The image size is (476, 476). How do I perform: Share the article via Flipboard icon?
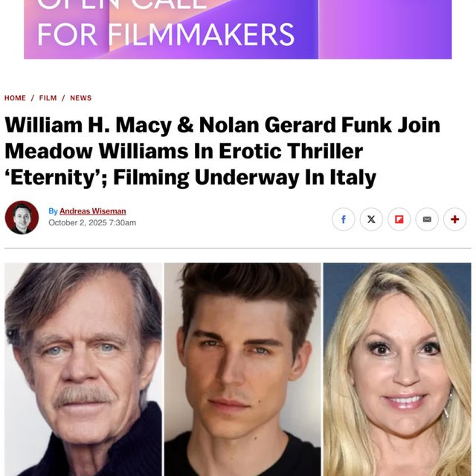click(x=399, y=219)
